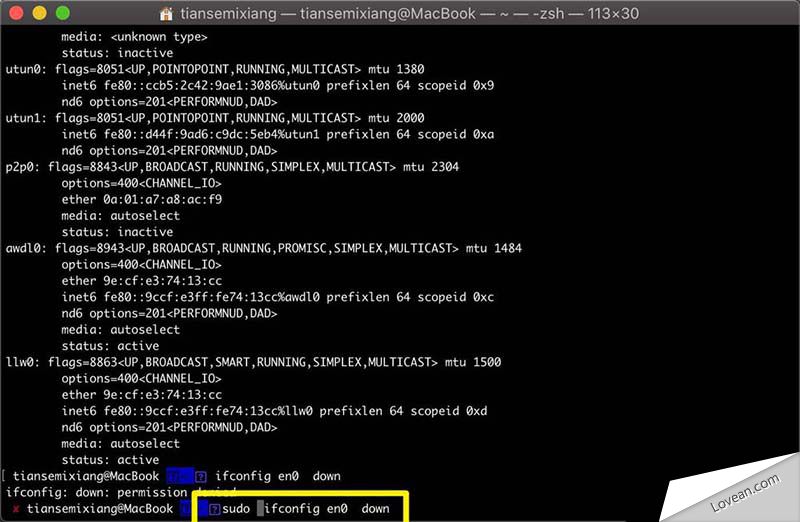This screenshot has height=522, width=800.
Task: Minimize the terminal with yellow button
Action: click(x=41, y=14)
